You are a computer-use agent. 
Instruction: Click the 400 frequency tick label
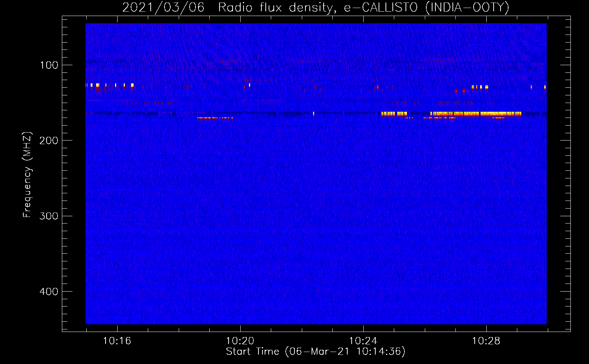click(x=49, y=292)
